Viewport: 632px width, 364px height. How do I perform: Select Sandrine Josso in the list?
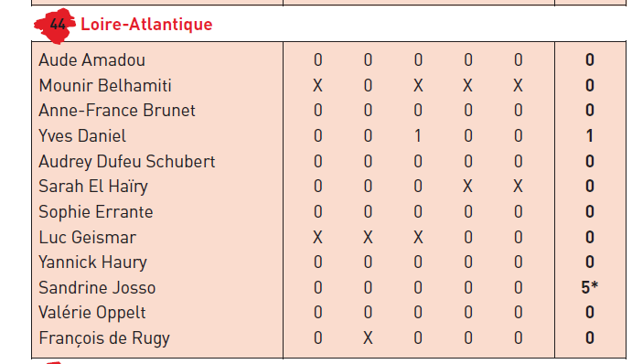click(97, 288)
